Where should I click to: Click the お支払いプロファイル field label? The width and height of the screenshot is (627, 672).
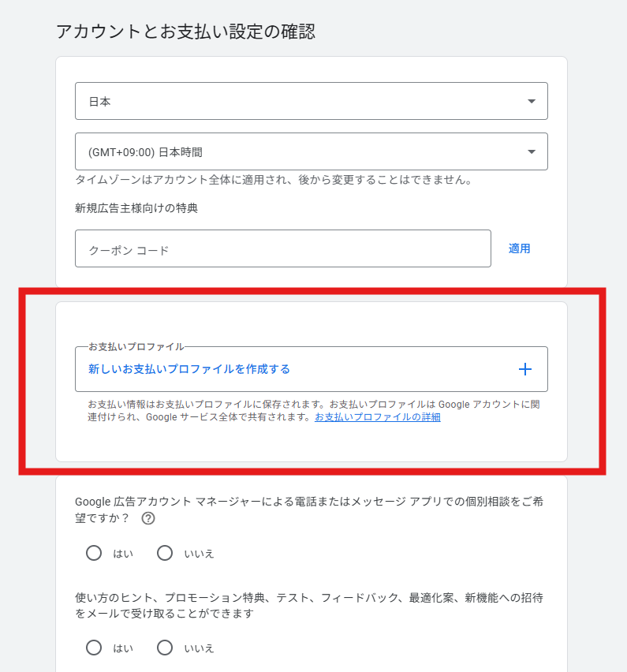[136, 346]
